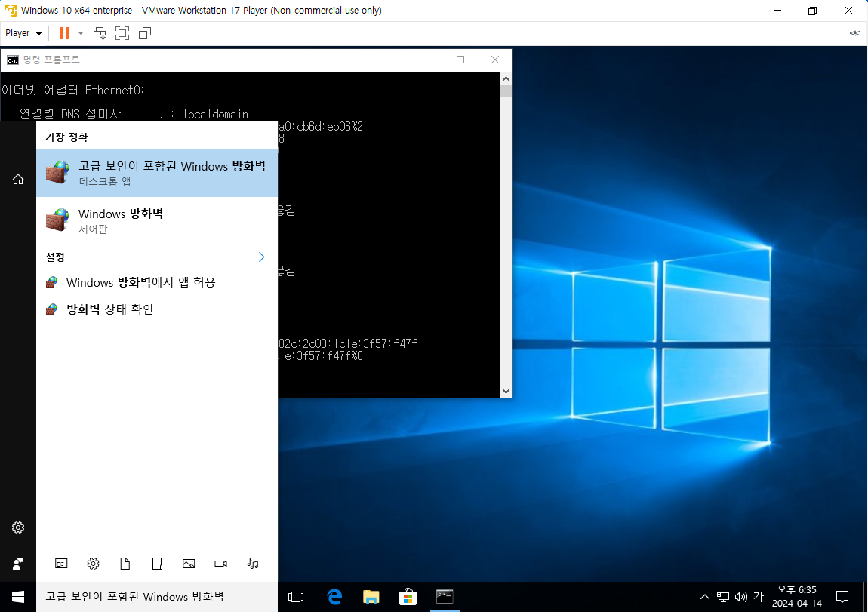Expand the 설정 results category arrow
This screenshot has height=612, width=868.
point(261,257)
